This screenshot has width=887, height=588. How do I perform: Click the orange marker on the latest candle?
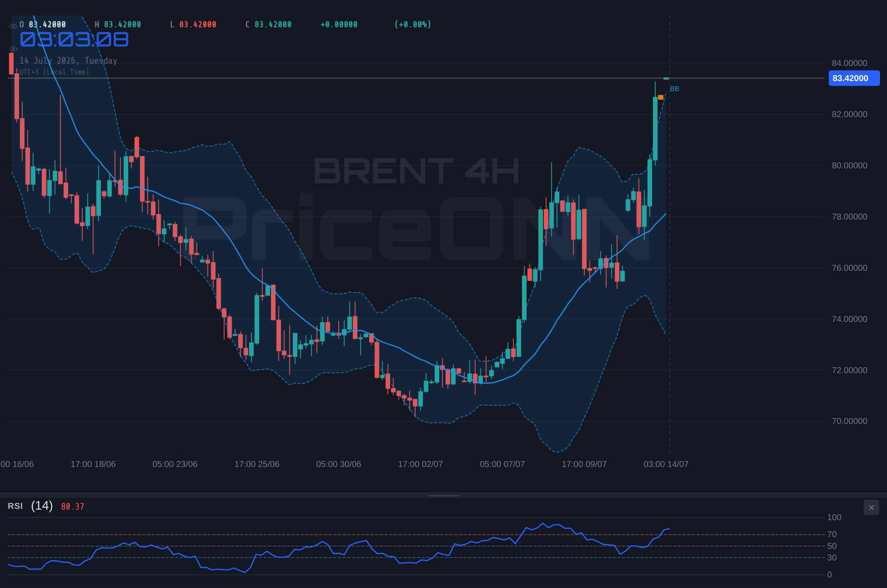coord(660,97)
